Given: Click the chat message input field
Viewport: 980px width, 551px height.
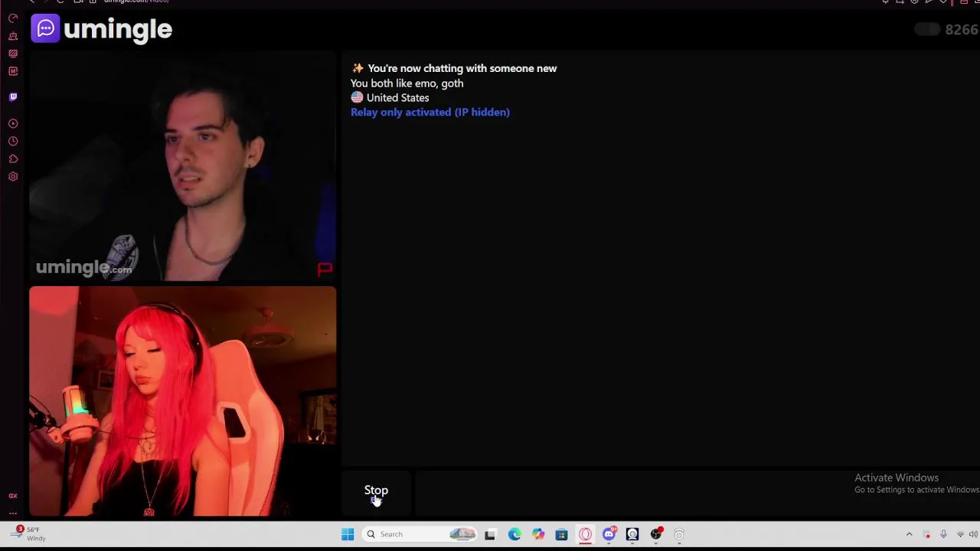Looking at the screenshot, I should coord(697,491).
